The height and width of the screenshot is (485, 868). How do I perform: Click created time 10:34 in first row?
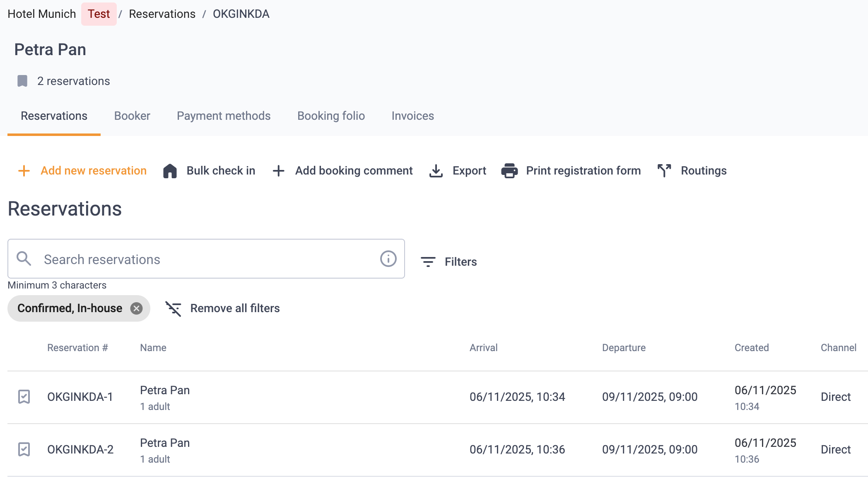tap(747, 407)
